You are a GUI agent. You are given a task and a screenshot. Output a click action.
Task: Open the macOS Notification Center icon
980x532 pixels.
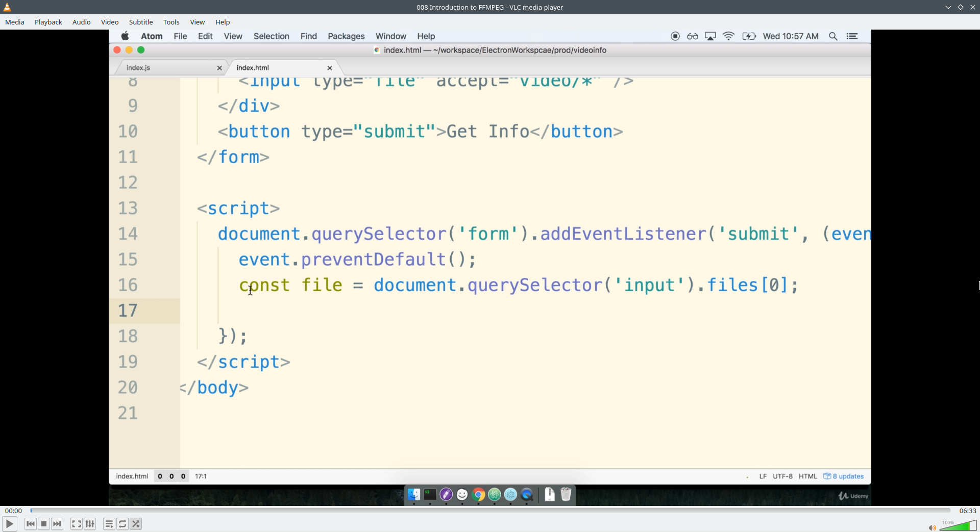[852, 36]
